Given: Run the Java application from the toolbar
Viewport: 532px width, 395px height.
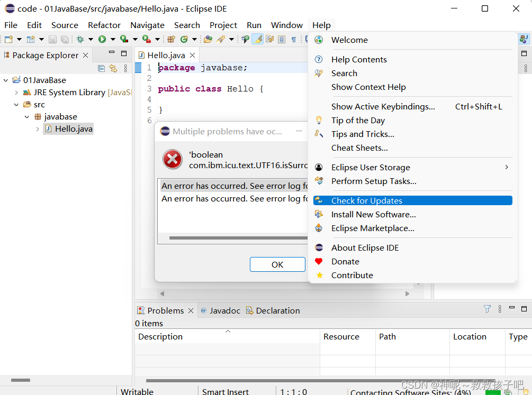Looking at the screenshot, I should [x=102, y=39].
